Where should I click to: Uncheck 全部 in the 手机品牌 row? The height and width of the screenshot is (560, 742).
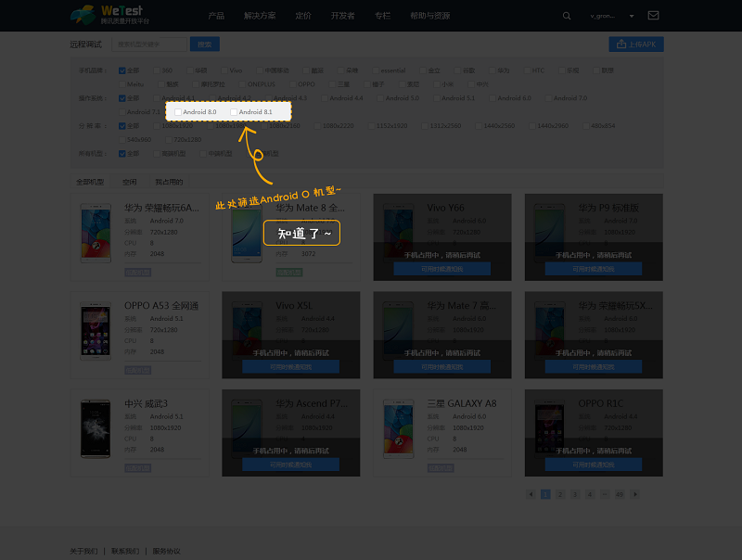[122, 70]
